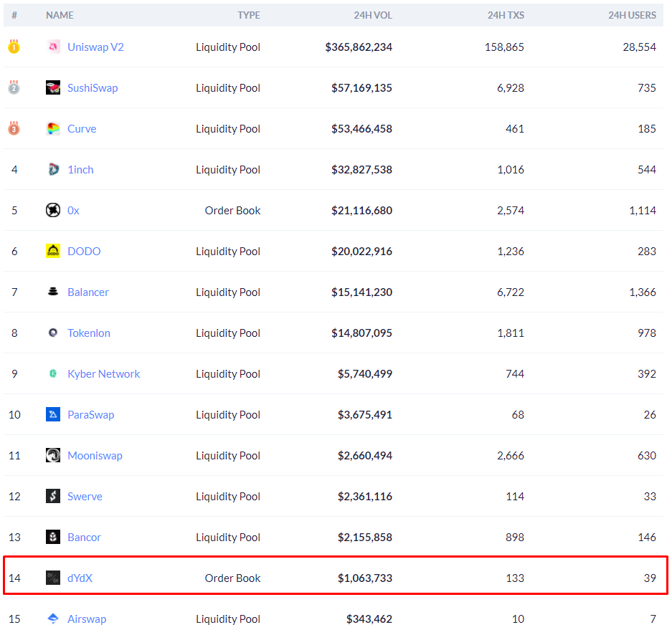Click the yellow DODO logo icon
The height and width of the screenshot is (635, 672).
(53, 251)
